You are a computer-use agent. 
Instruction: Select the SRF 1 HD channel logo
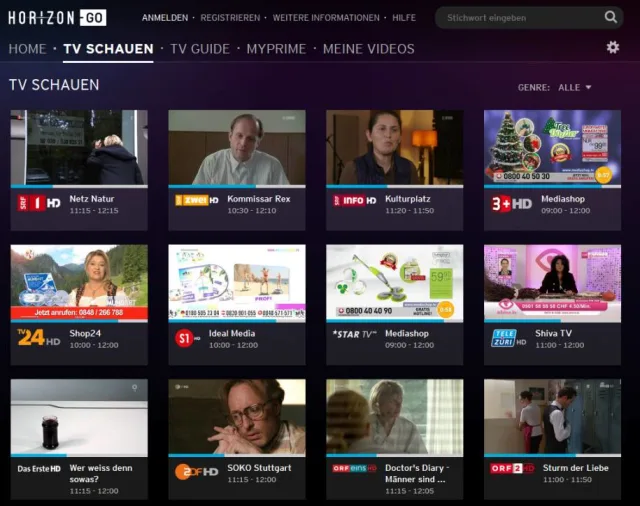pyautogui.click(x=39, y=203)
